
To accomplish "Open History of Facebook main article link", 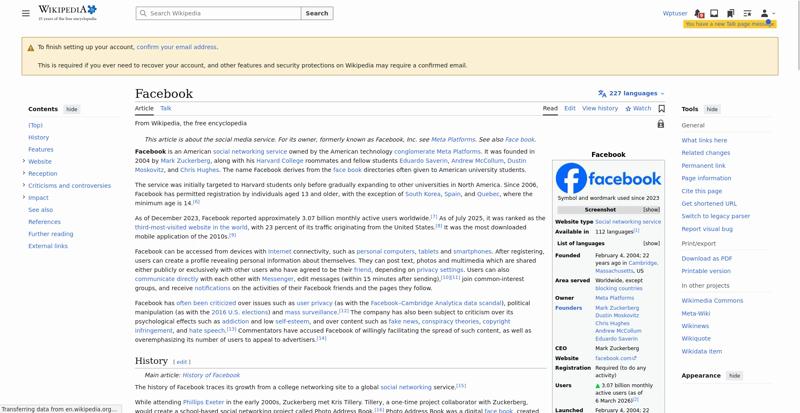I will coord(211,375).
